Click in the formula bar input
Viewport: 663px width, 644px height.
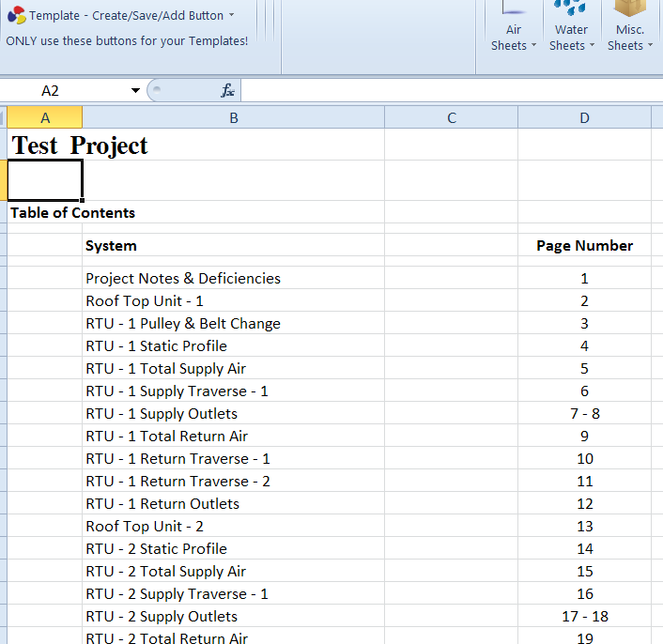tap(451, 91)
